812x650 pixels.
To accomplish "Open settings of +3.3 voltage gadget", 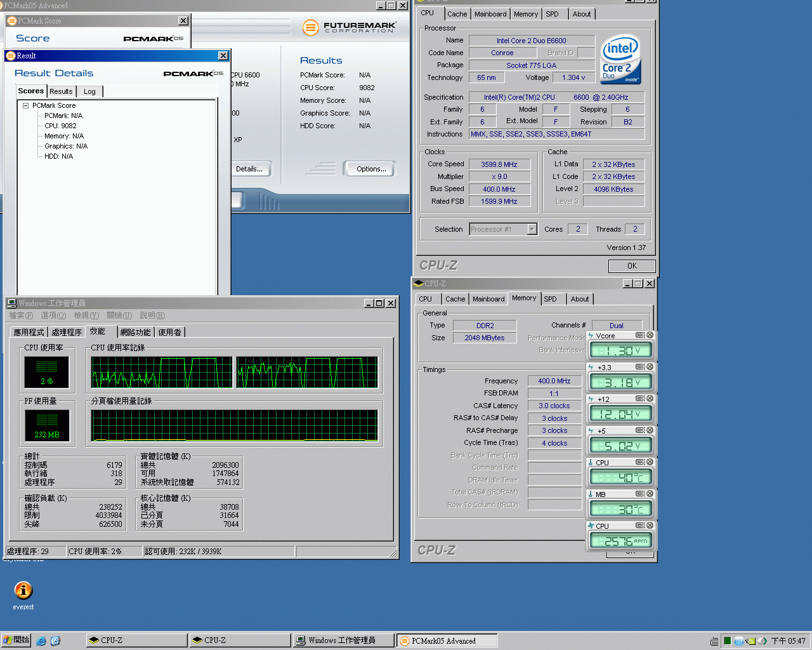I will [640, 367].
